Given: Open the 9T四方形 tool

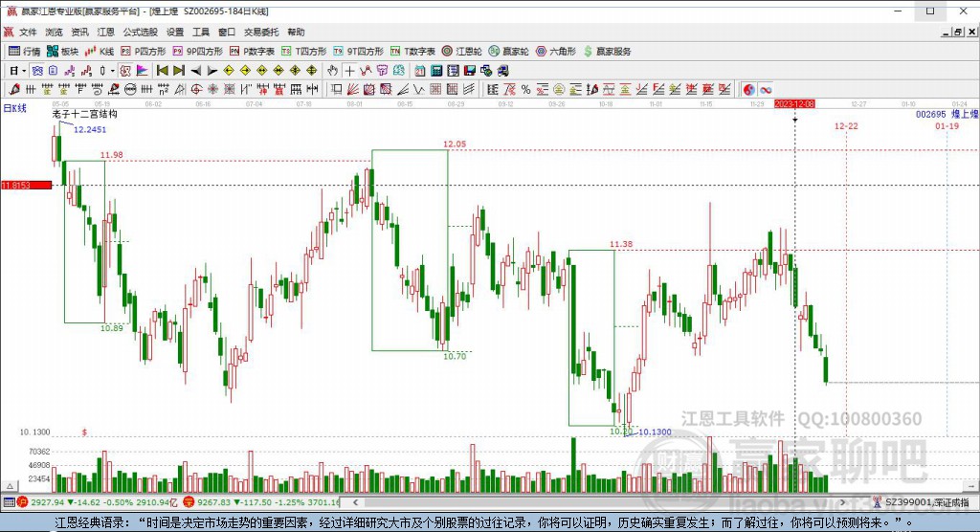Looking at the screenshot, I should (358, 52).
